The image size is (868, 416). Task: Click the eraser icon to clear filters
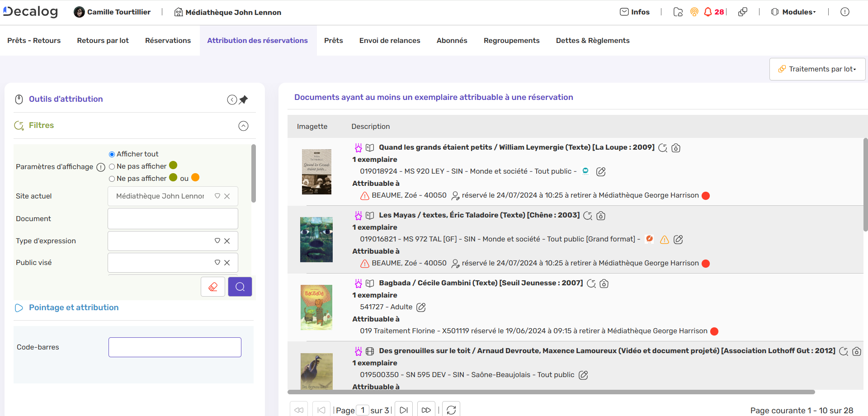tap(213, 287)
